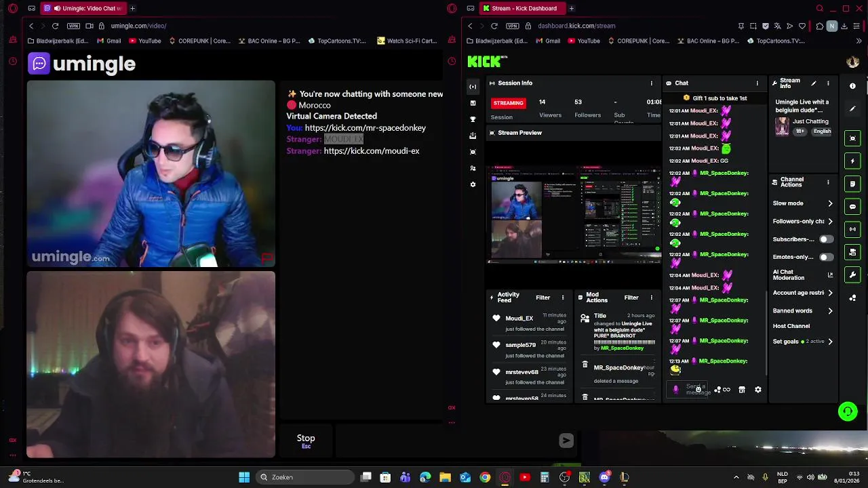
Task: Edit stream info using the pencil icon
Action: (x=814, y=83)
